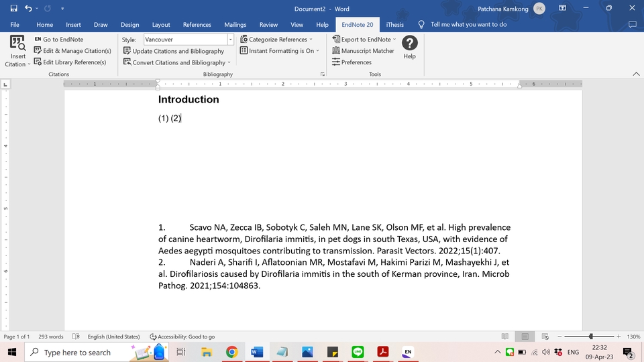Image resolution: width=644 pixels, height=362 pixels.
Task: Open EndNote app on the taskbar
Action: tap(408, 352)
